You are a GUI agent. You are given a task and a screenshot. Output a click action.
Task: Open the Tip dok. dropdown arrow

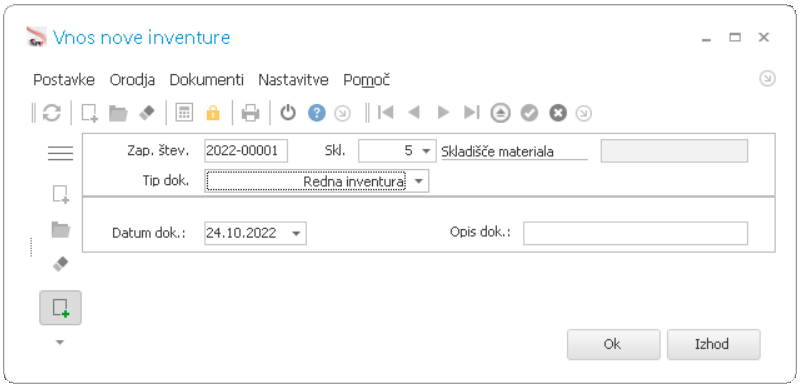pyautogui.click(x=418, y=182)
